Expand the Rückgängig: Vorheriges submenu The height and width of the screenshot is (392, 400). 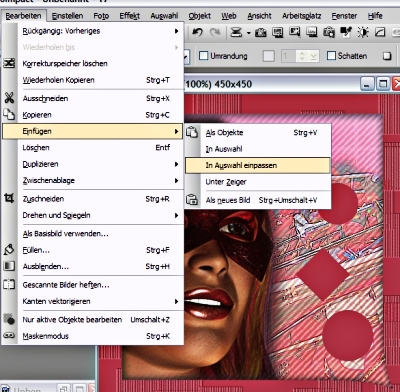pos(176,31)
